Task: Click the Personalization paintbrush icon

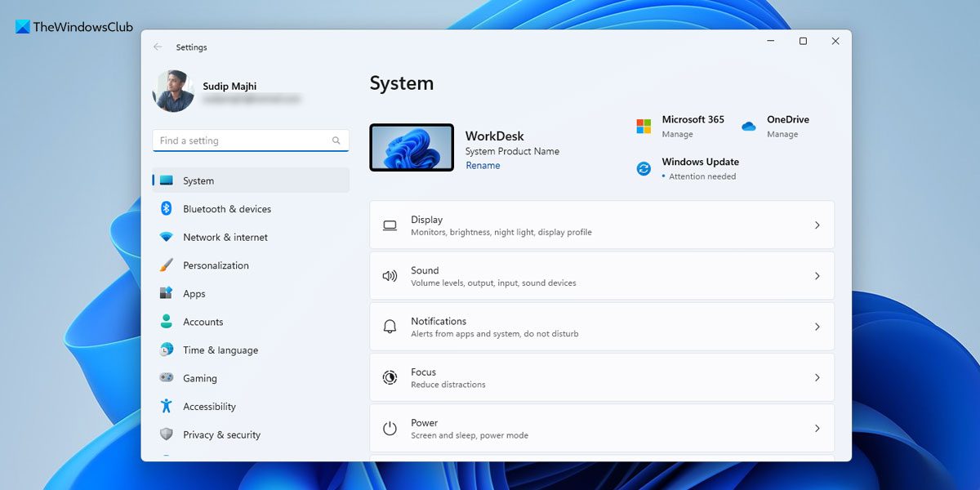Action: [x=167, y=265]
